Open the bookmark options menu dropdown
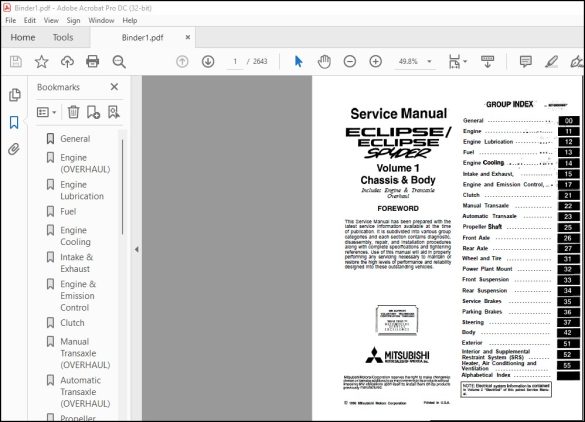 [x=47, y=112]
